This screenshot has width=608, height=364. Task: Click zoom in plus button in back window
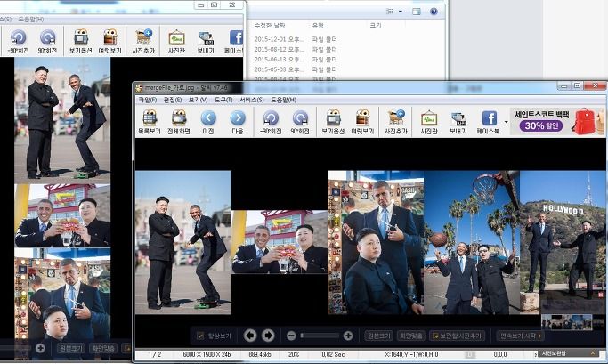pos(40,348)
